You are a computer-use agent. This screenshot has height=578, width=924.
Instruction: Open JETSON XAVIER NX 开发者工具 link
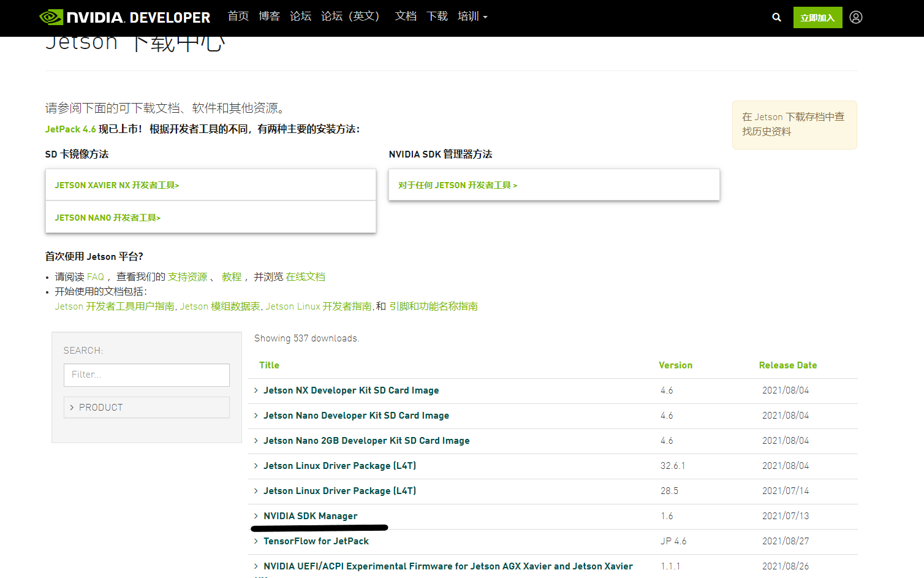coord(117,185)
